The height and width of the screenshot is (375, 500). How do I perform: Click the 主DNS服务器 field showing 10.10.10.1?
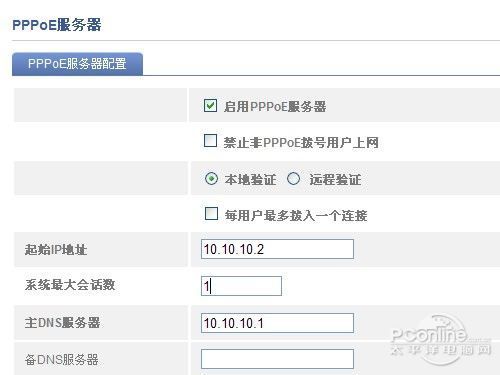(277, 323)
